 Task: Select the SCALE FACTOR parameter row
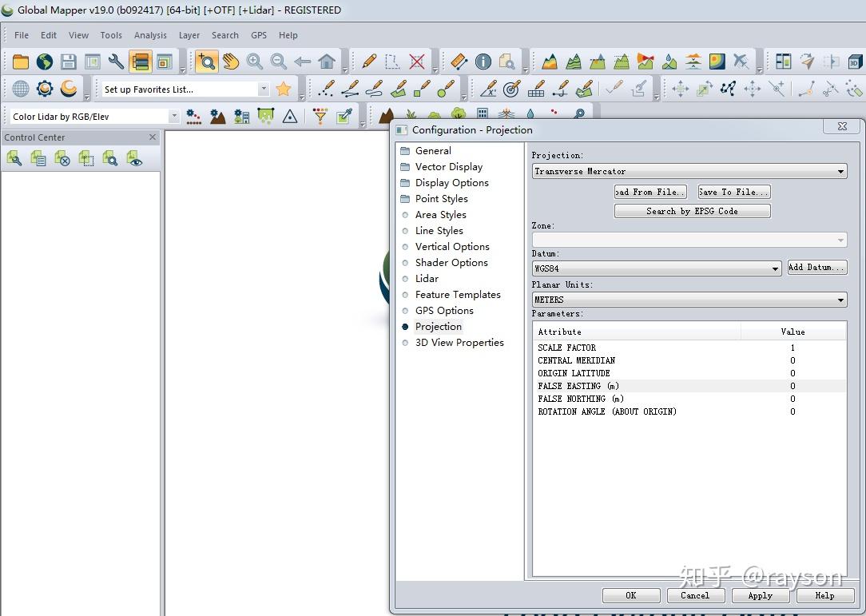click(689, 348)
